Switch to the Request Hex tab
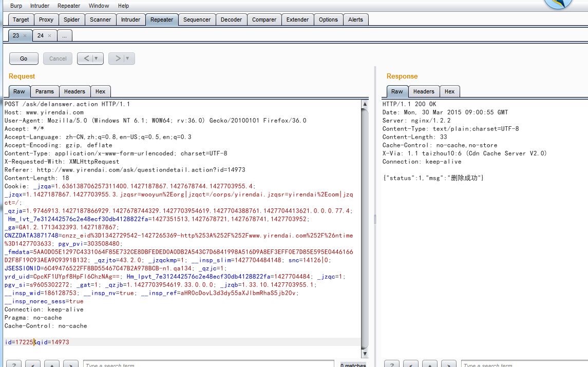 [x=101, y=91]
